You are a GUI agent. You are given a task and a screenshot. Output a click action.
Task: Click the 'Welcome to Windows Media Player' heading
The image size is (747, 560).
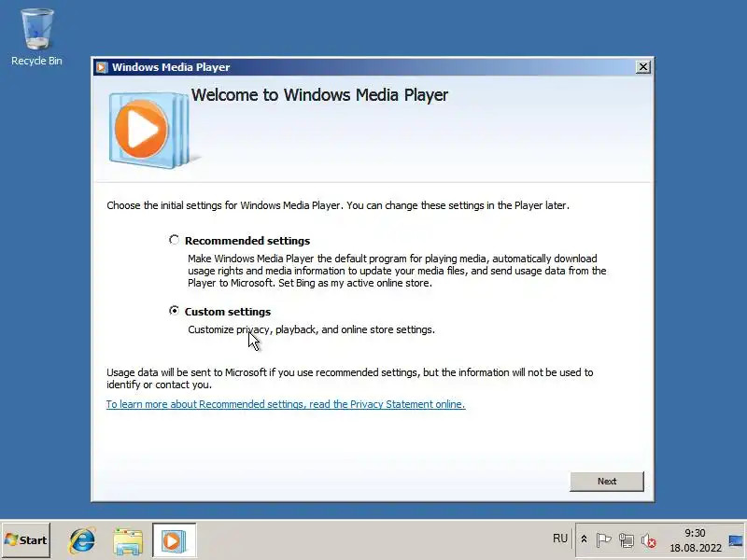pyautogui.click(x=319, y=95)
